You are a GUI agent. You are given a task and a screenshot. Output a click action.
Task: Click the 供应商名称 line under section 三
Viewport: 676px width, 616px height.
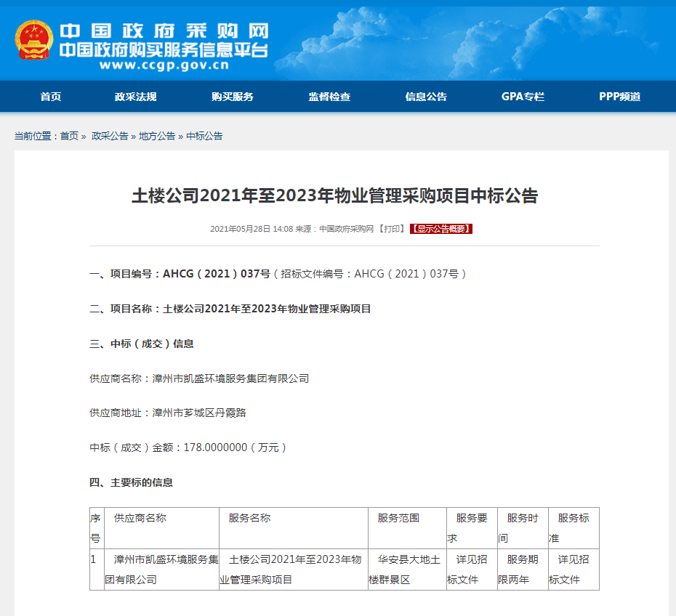tap(199, 378)
